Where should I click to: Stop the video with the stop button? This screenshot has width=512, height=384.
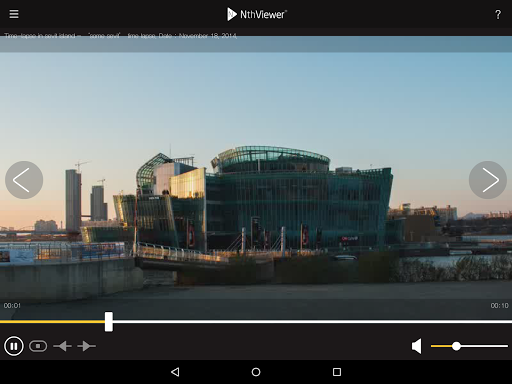(x=38, y=346)
